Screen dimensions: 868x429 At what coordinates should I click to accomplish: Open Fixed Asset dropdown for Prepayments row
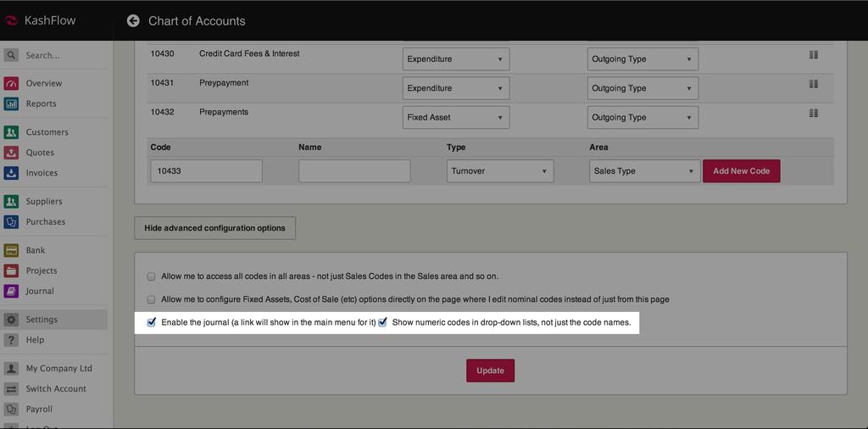(x=456, y=118)
